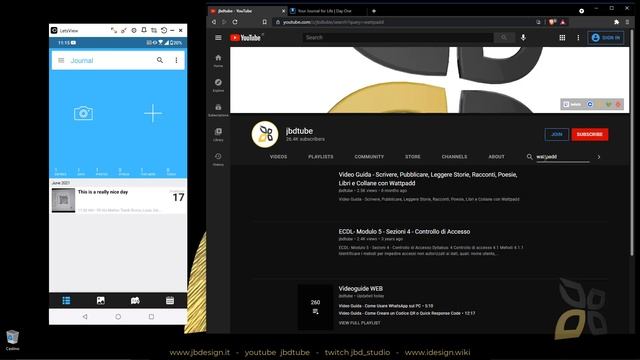Open the 'This is a really nice day' entry

[118, 200]
